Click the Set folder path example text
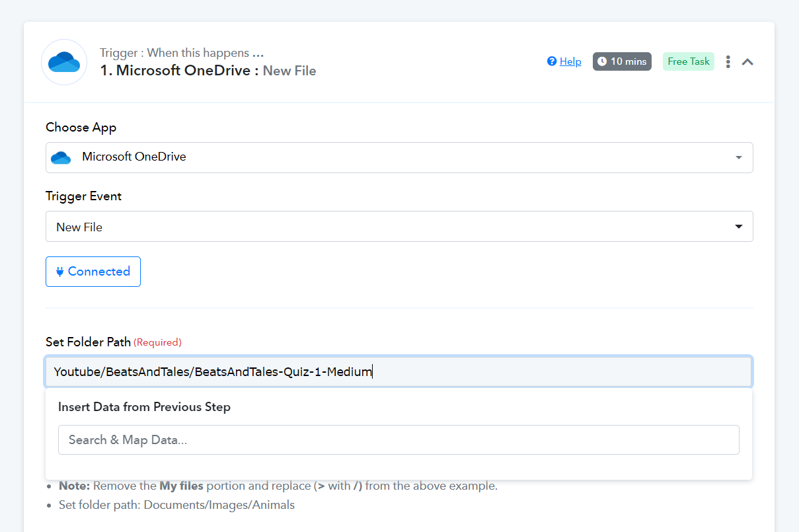 (176, 505)
